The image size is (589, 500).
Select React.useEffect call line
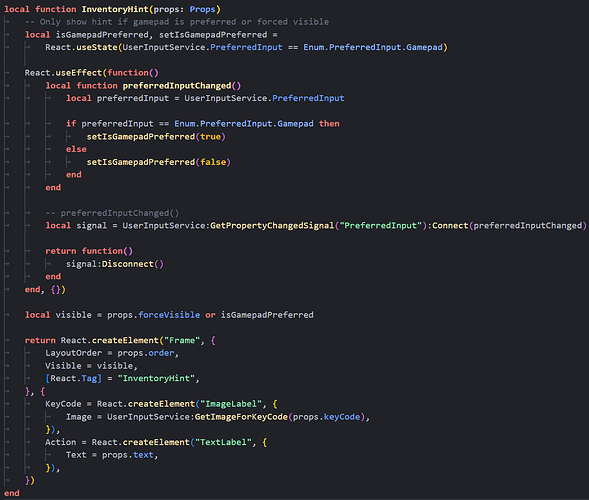[x=91, y=73]
